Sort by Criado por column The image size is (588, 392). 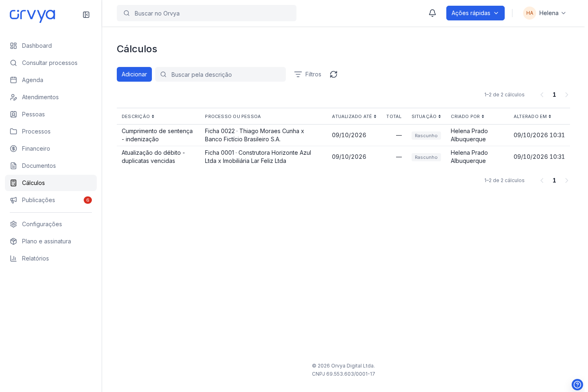click(468, 116)
